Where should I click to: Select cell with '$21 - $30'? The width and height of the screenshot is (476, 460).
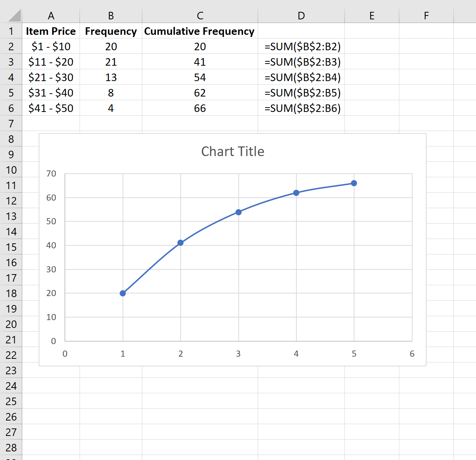pos(51,77)
